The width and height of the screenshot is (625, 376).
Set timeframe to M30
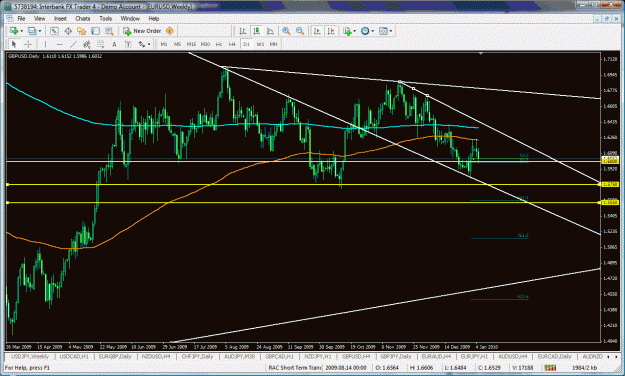tap(205, 44)
